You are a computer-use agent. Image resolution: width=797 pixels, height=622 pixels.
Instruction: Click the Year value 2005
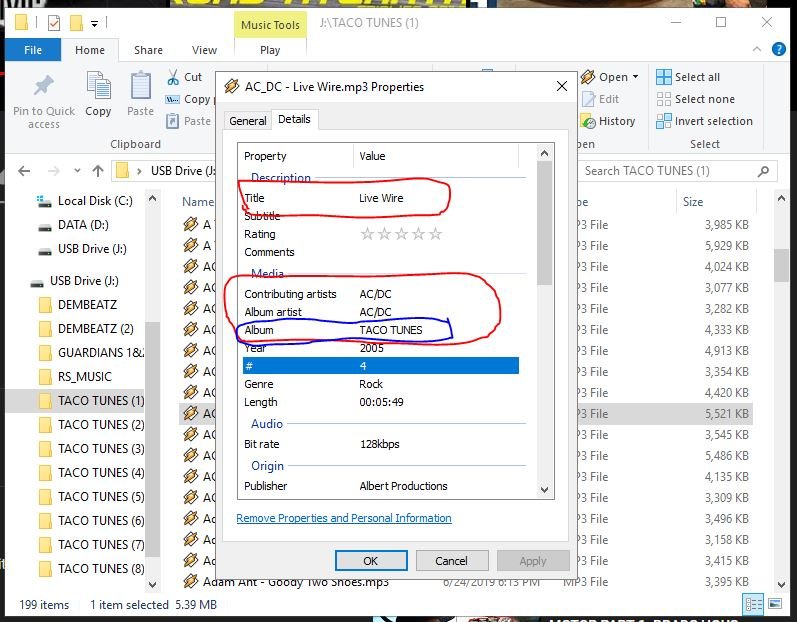(x=372, y=348)
